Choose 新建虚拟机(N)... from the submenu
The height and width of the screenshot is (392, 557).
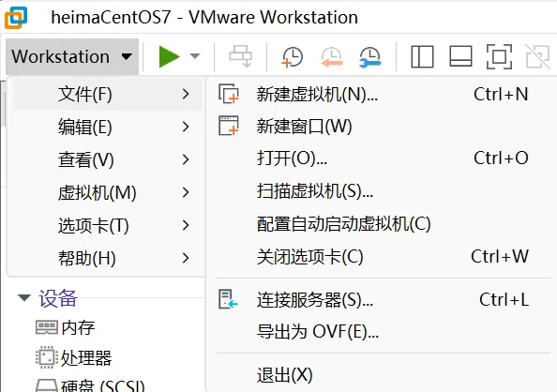(382, 94)
